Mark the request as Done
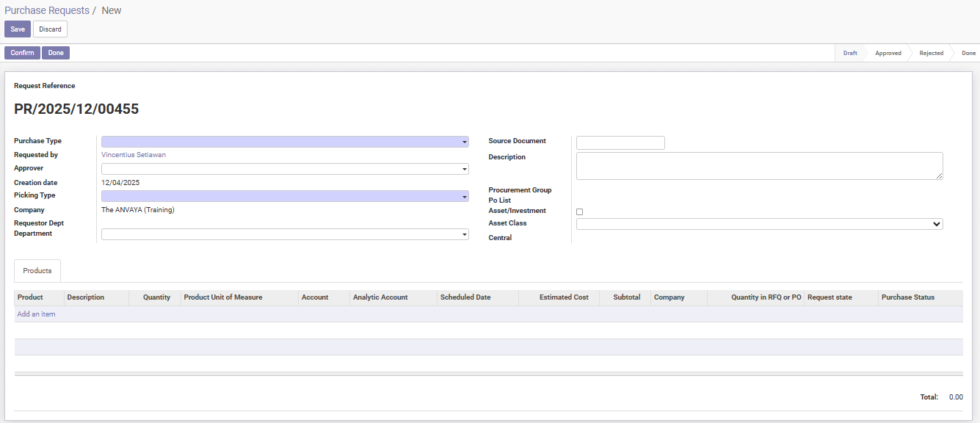Screen dimensions: 980x423 (56, 53)
